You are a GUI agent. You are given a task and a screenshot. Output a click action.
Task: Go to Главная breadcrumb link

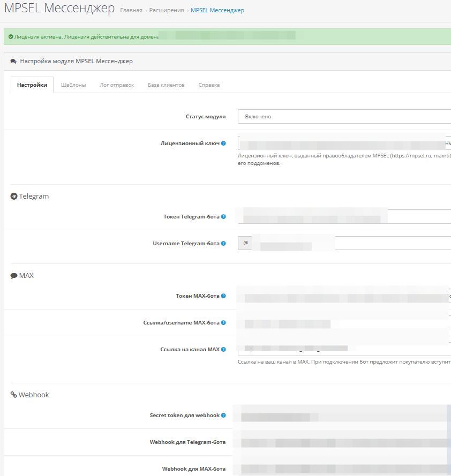(x=131, y=10)
